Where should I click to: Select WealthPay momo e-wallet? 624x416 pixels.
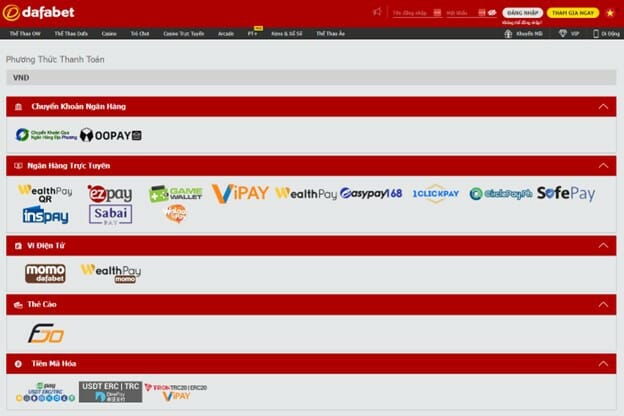(x=111, y=273)
